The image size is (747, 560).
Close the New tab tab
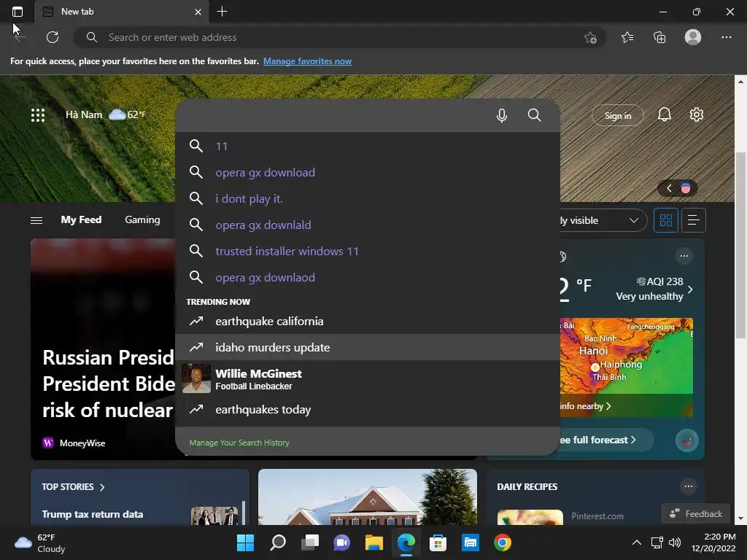[198, 12]
